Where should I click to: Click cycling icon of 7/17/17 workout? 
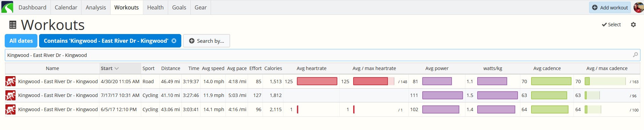pyautogui.click(x=10, y=95)
